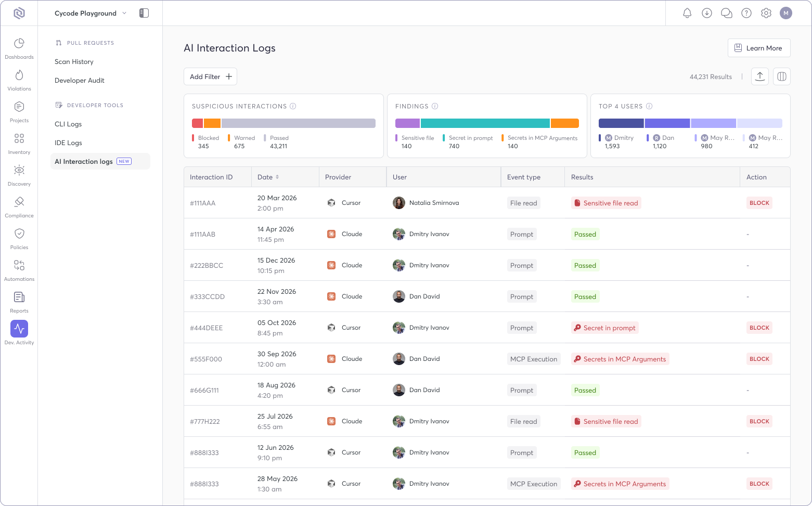Open Scan History under Pull Requests
The width and height of the screenshot is (812, 506).
[74, 61]
